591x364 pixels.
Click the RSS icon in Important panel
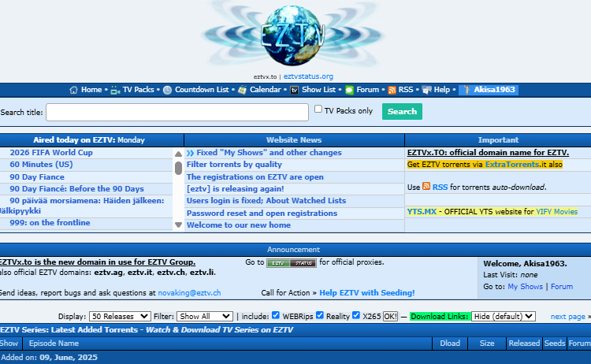tap(426, 186)
